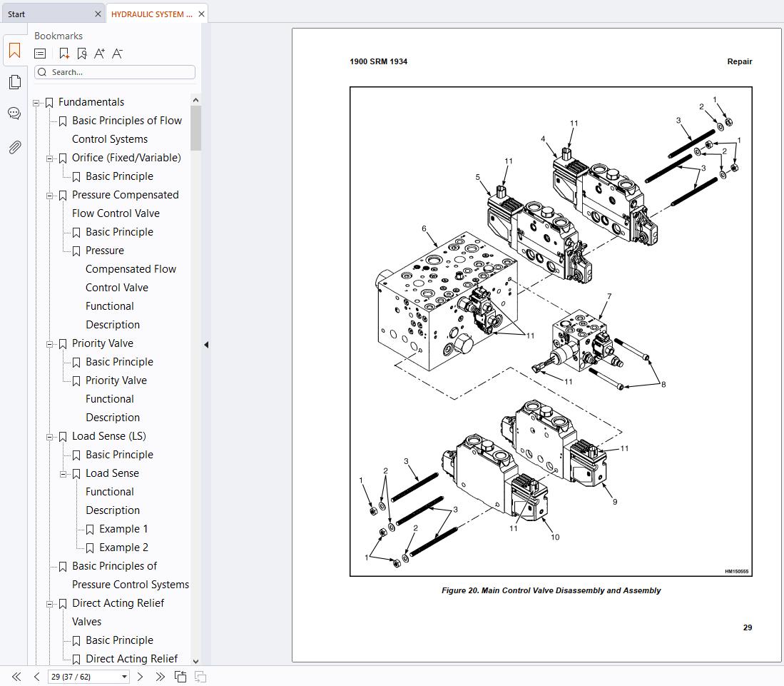
Task: Open the page number dropdown
Action: tap(124, 677)
